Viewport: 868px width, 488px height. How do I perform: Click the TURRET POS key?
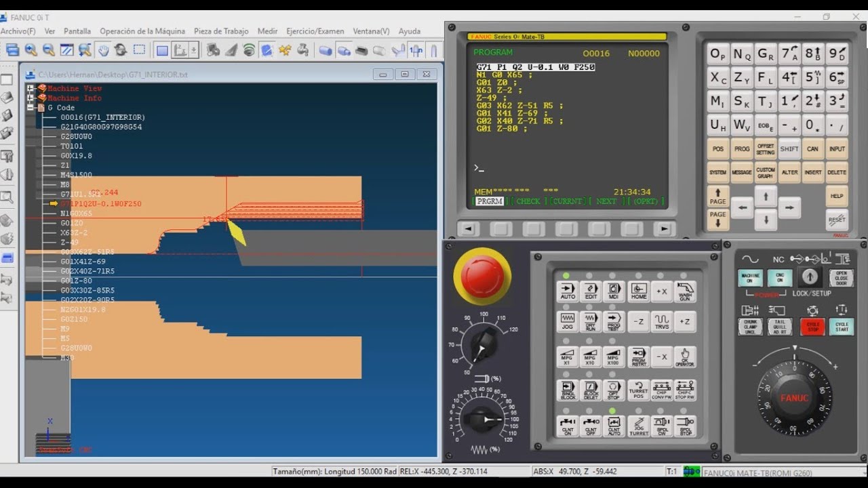[638, 390]
